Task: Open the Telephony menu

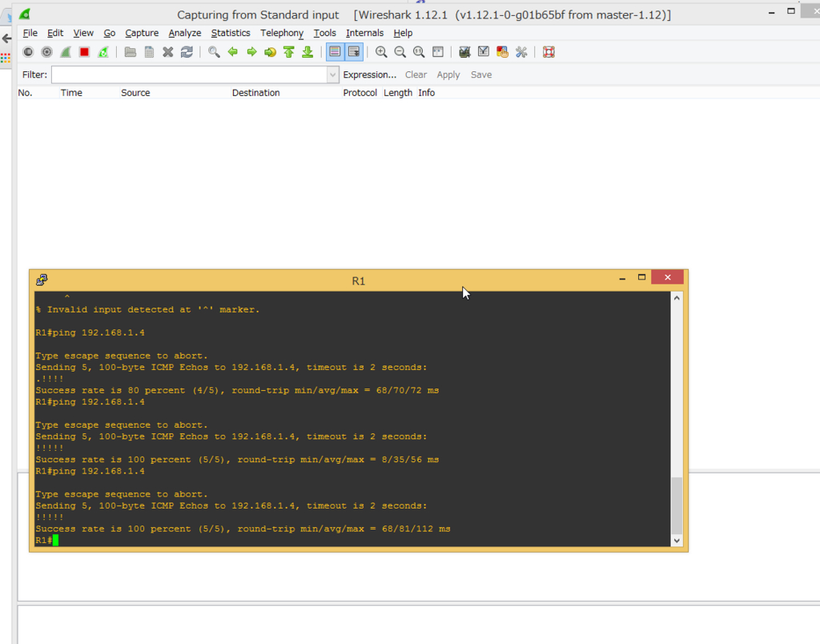Action: click(x=282, y=33)
